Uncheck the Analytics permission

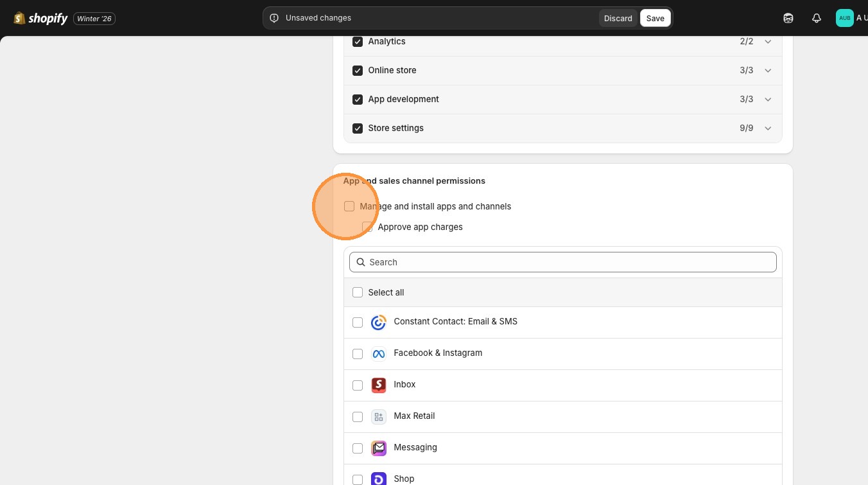tap(358, 41)
